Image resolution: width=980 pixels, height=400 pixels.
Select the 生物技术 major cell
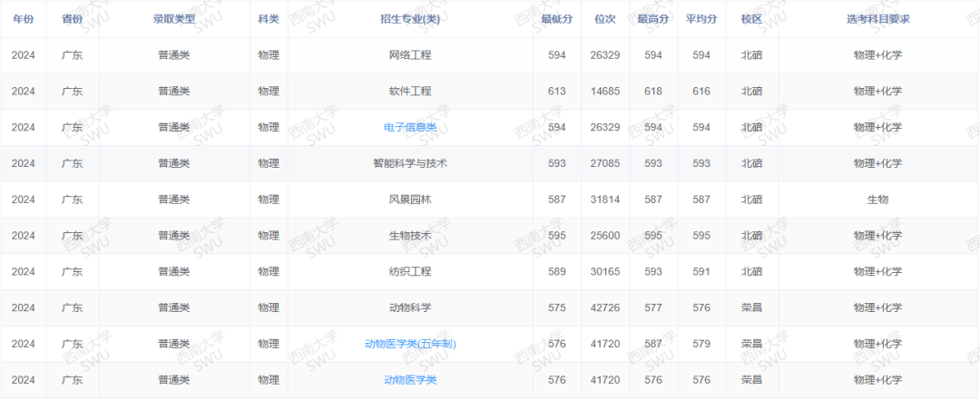point(410,236)
